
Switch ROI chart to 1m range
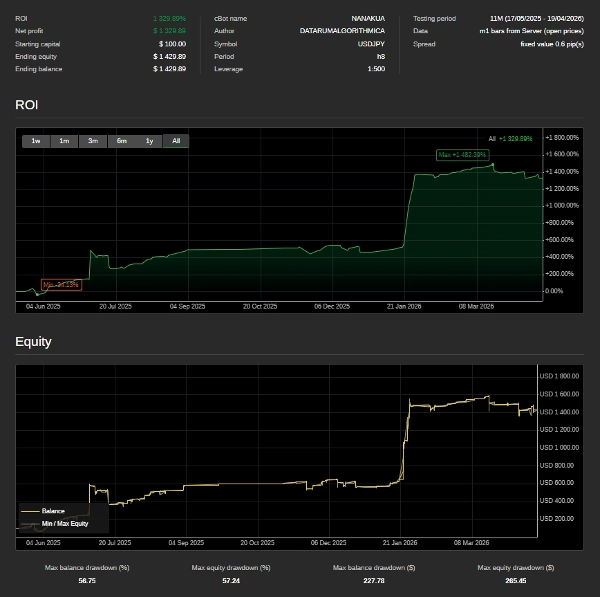click(x=63, y=141)
